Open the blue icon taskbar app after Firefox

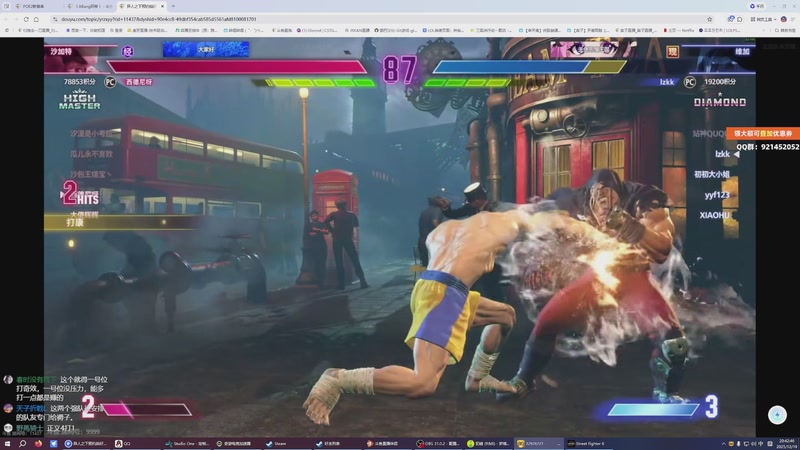tap(54, 444)
